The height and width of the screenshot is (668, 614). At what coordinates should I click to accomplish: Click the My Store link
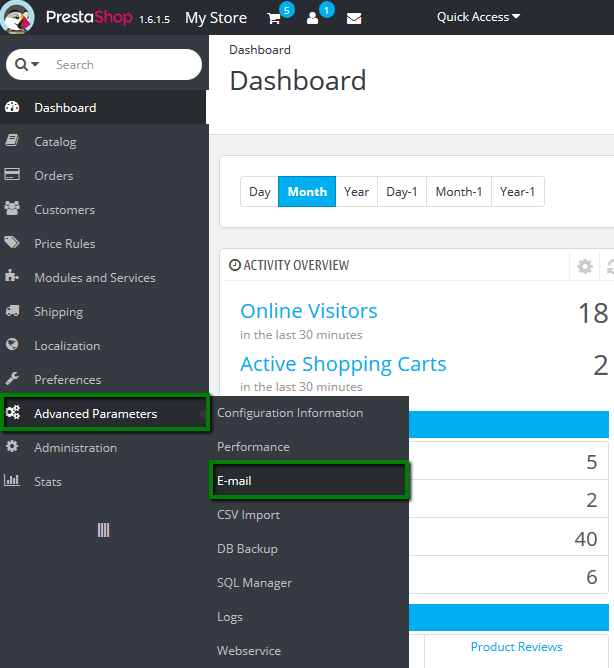(216, 18)
